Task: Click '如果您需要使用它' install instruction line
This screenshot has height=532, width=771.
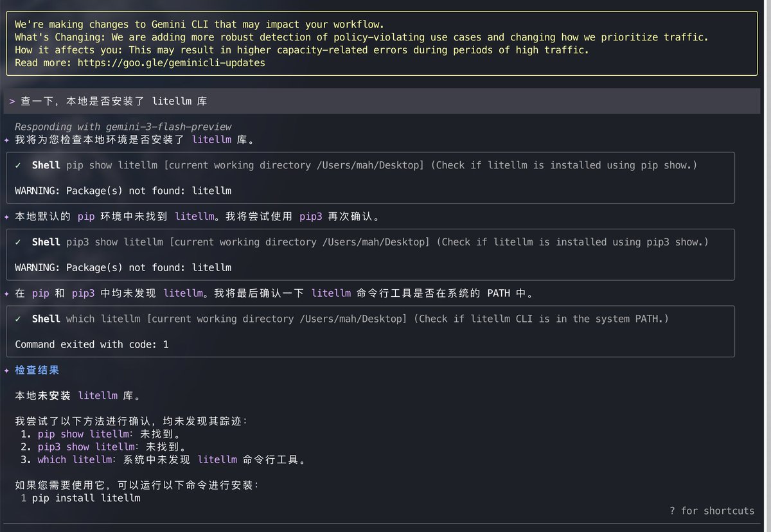Action: coord(137,485)
